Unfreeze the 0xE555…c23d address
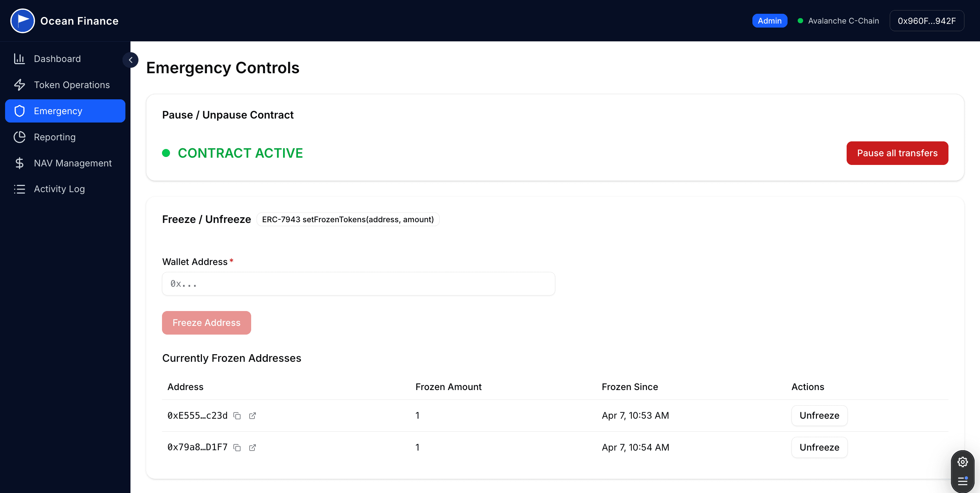Viewport: 980px width, 493px height. tap(819, 415)
